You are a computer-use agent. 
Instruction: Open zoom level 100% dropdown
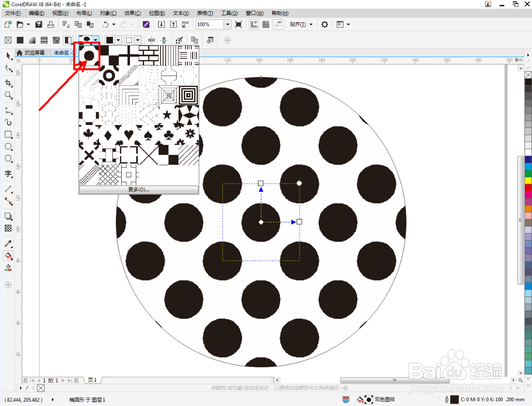click(x=227, y=24)
